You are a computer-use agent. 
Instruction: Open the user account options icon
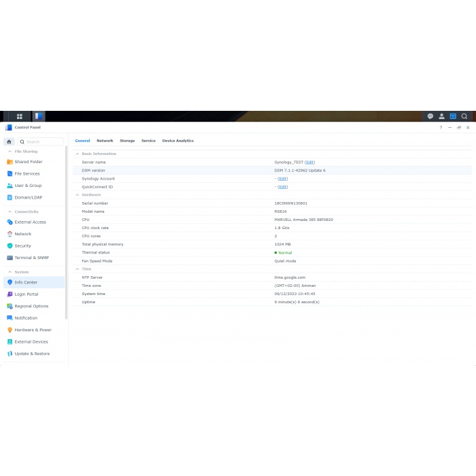(x=441, y=116)
